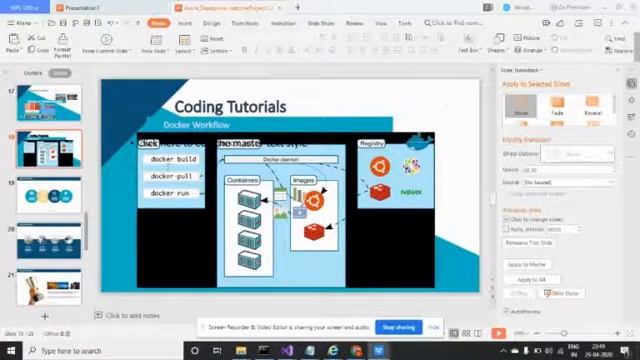Image resolution: width=640 pixels, height=360 pixels.
Task: Start slideshow From Current Slide
Action: (x=106, y=44)
